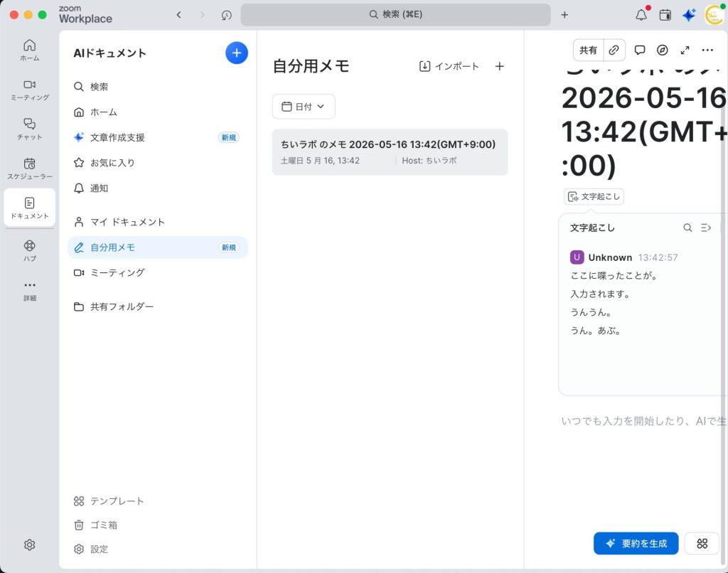728x573 pixels.
Task: Open memo ちいラボ のメモ 2026-05-16 13:42
Action: [390, 152]
